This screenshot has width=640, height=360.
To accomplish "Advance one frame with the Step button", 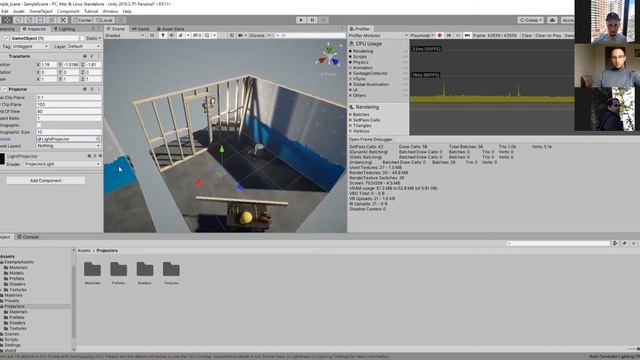I will point(323,20).
